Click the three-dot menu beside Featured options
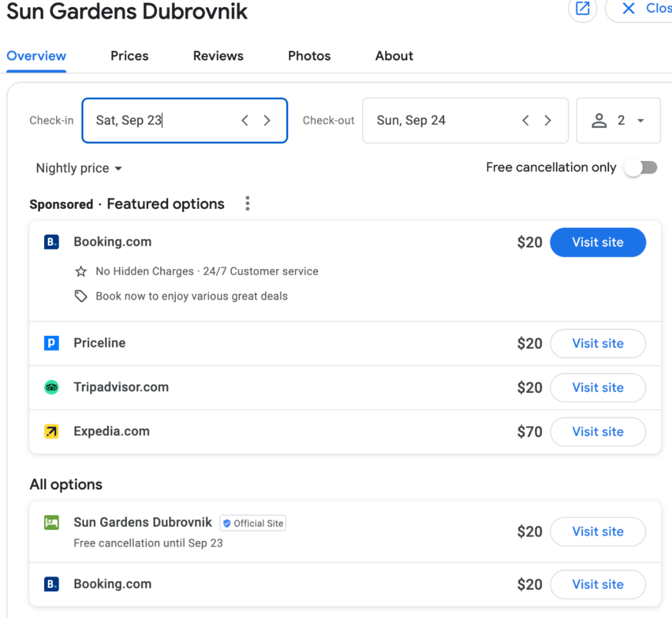This screenshot has height=618, width=672. [248, 204]
